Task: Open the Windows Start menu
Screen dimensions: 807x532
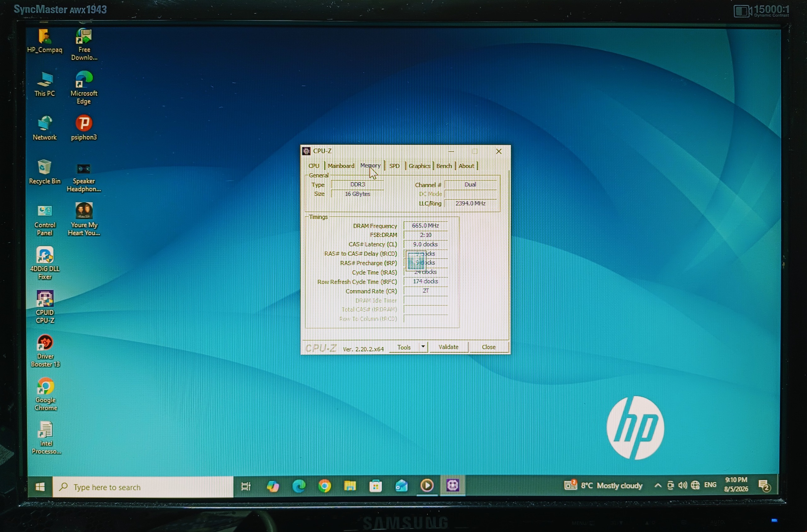Action: coord(40,487)
